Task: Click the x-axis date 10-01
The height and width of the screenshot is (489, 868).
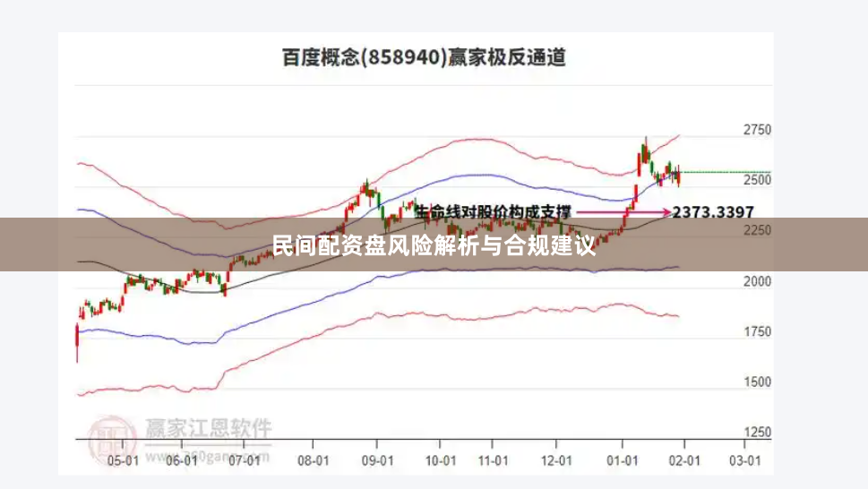Action: 441,460
